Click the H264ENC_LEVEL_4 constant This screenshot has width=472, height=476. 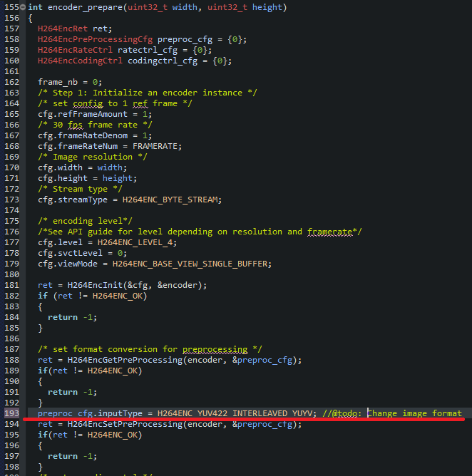point(135,242)
